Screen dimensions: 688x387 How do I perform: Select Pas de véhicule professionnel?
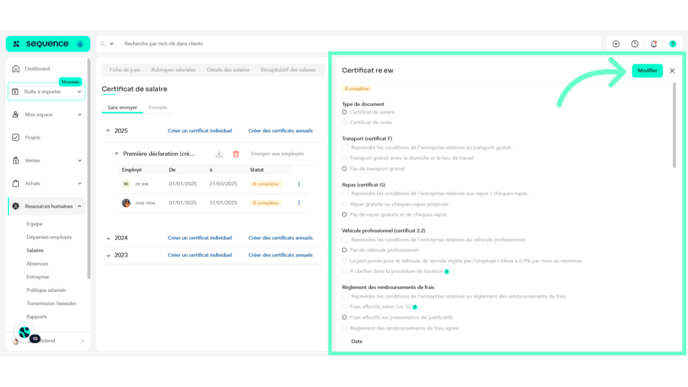click(x=344, y=250)
